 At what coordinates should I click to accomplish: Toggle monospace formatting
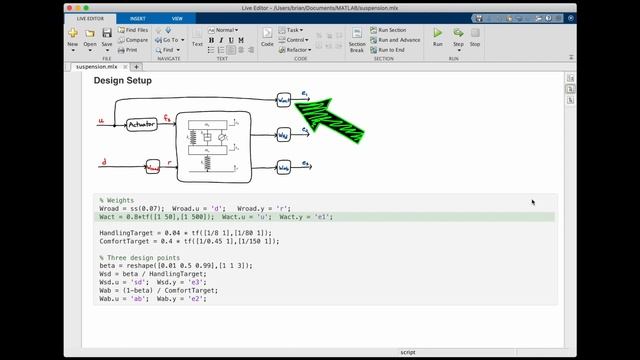(241, 40)
